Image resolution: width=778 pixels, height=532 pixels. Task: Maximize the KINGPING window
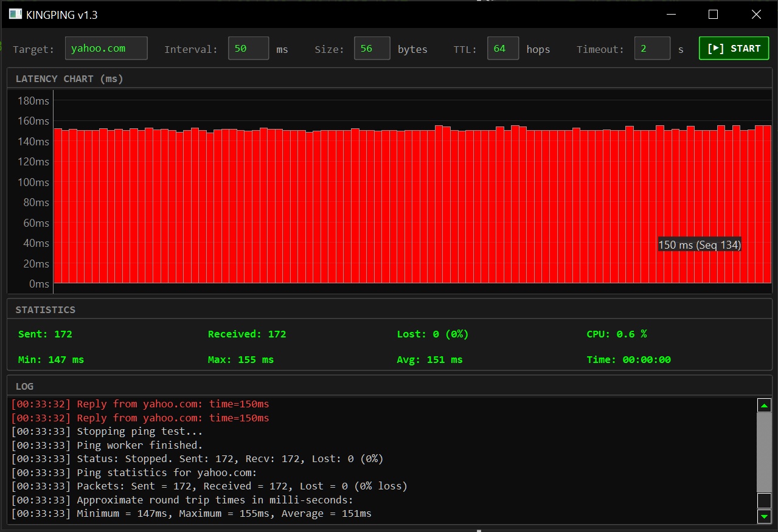714,14
